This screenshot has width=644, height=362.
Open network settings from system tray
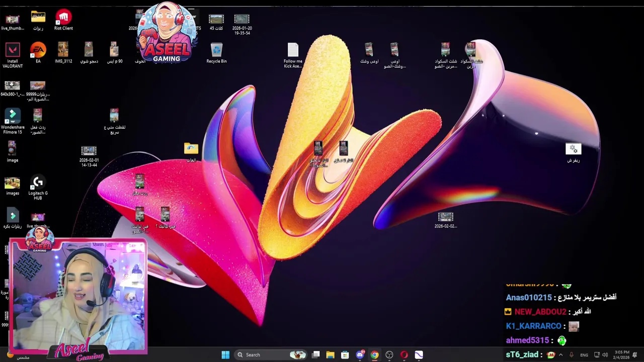[597, 355]
